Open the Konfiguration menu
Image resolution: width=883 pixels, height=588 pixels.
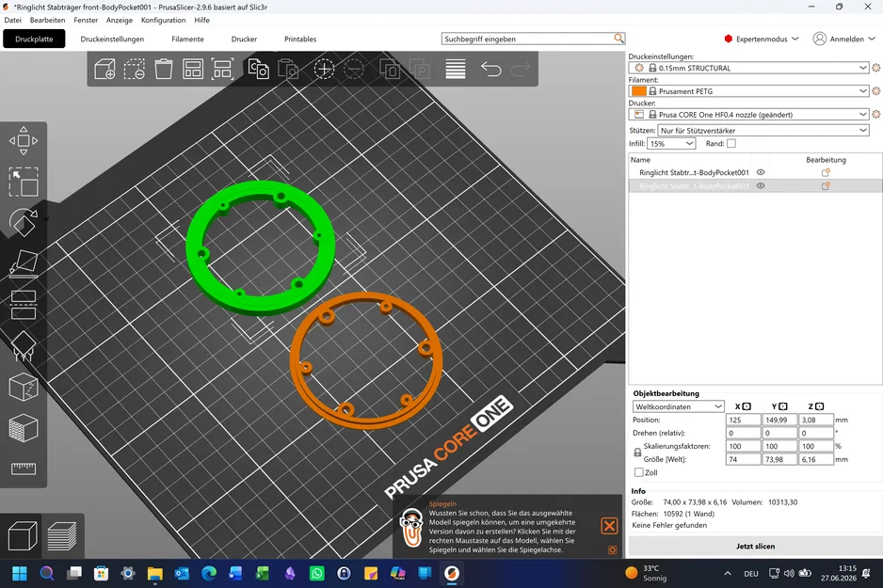coord(163,21)
